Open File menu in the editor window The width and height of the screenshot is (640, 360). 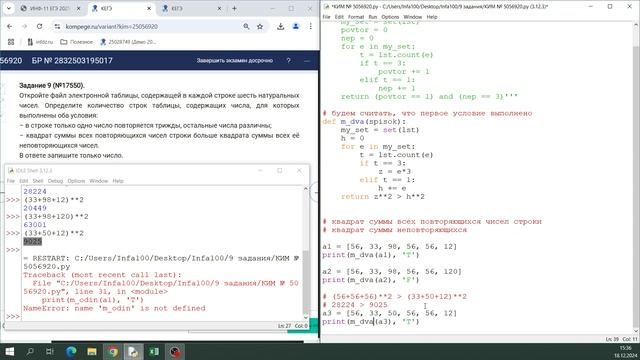[x=326, y=17]
